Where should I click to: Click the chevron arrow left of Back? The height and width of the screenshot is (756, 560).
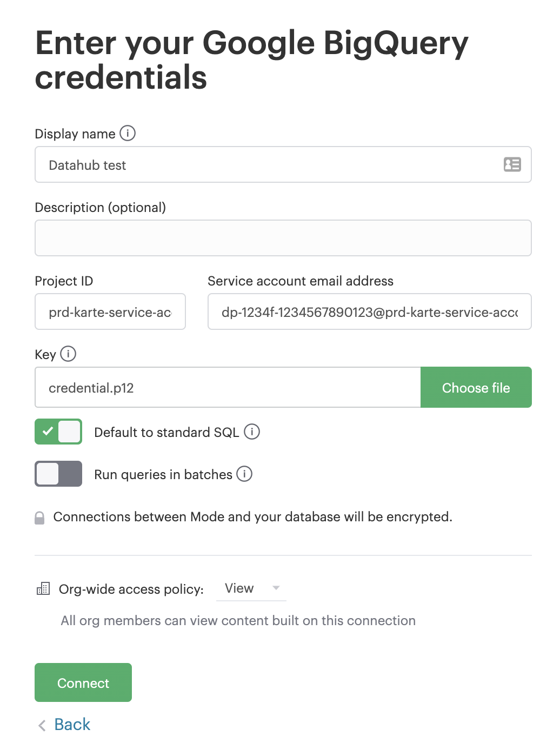point(42,725)
